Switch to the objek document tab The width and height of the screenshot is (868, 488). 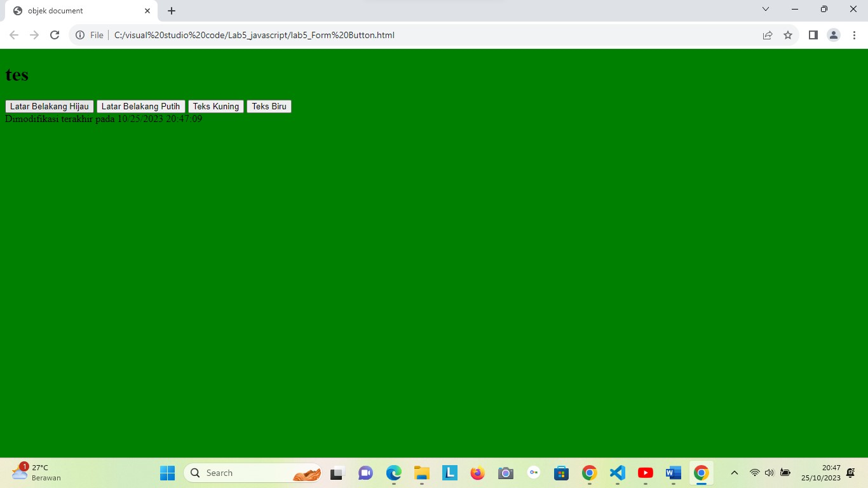click(76, 10)
